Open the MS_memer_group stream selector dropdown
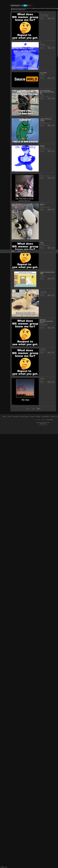The height and width of the screenshot is (868, 58). coord(15,5)
